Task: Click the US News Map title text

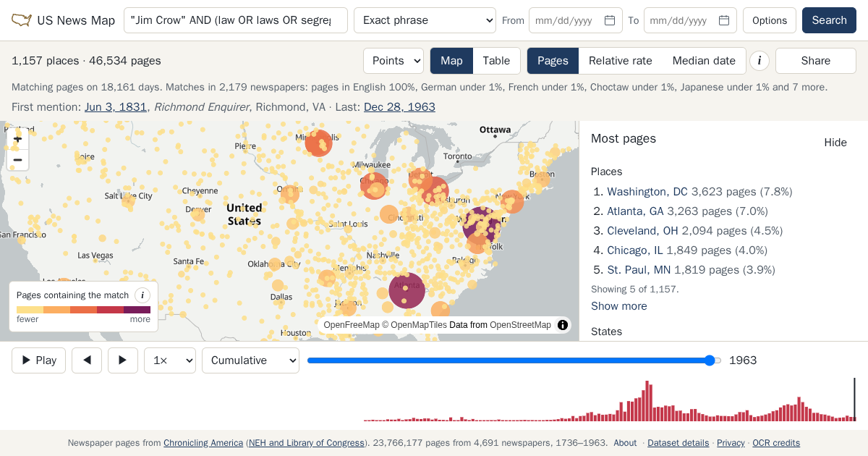Action: point(76,20)
